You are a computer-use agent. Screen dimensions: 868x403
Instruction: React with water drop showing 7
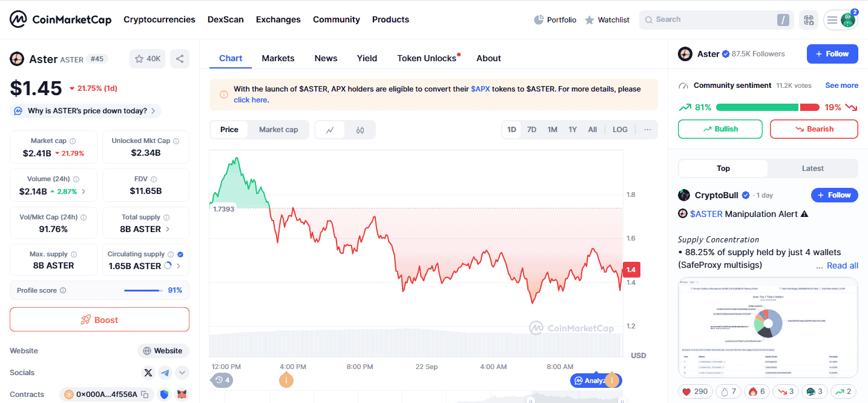click(x=728, y=391)
